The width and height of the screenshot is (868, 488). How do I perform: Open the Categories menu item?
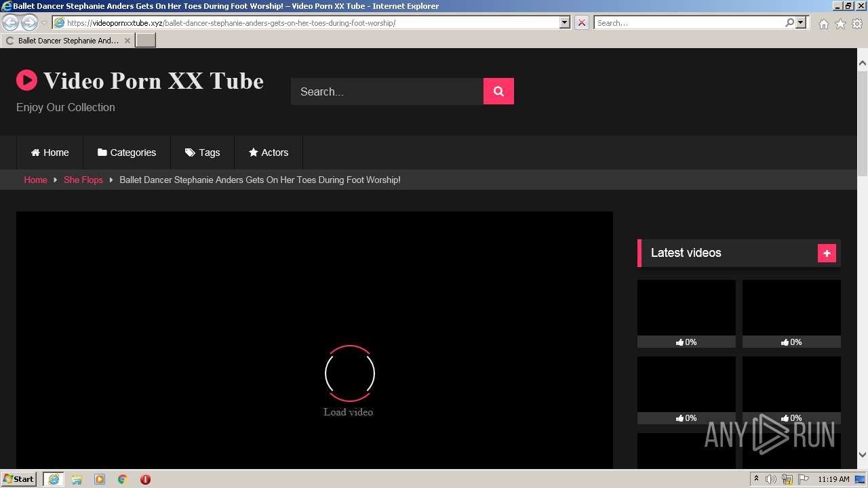pos(127,152)
